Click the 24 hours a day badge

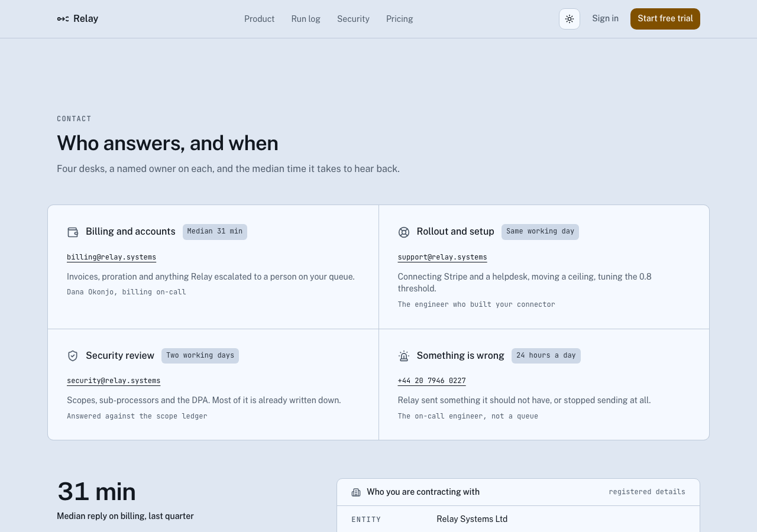[x=546, y=356]
